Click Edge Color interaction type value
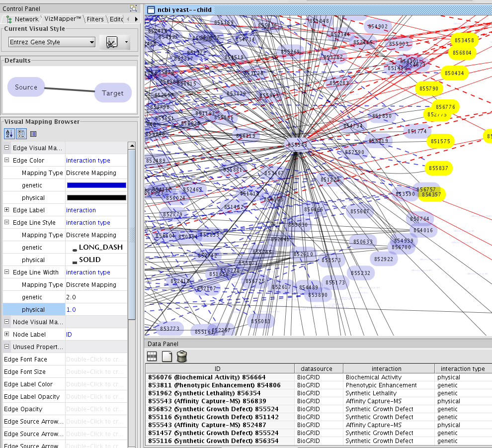The height and width of the screenshot is (448, 492). click(x=96, y=161)
